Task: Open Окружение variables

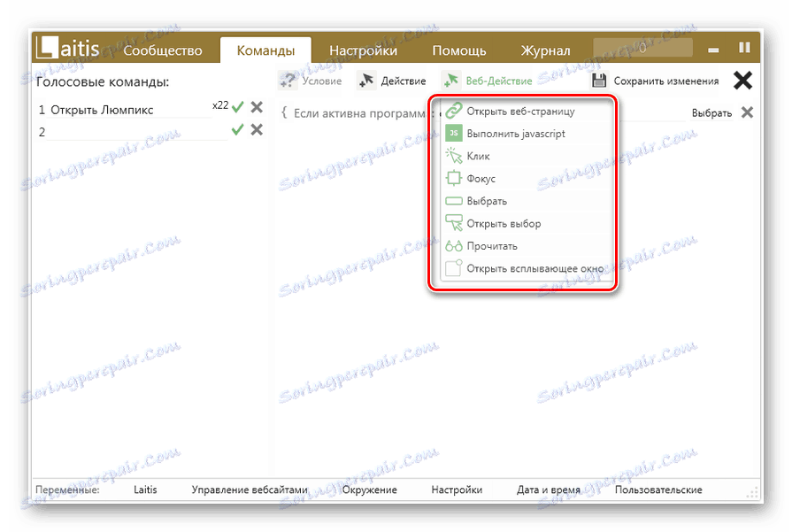Action: (370, 490)
